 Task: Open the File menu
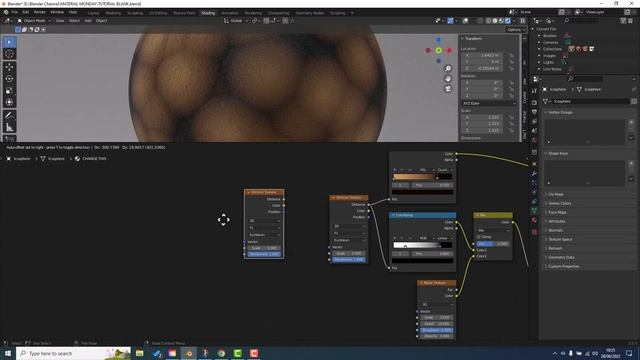pyautogui.click(x=15, y=12)
